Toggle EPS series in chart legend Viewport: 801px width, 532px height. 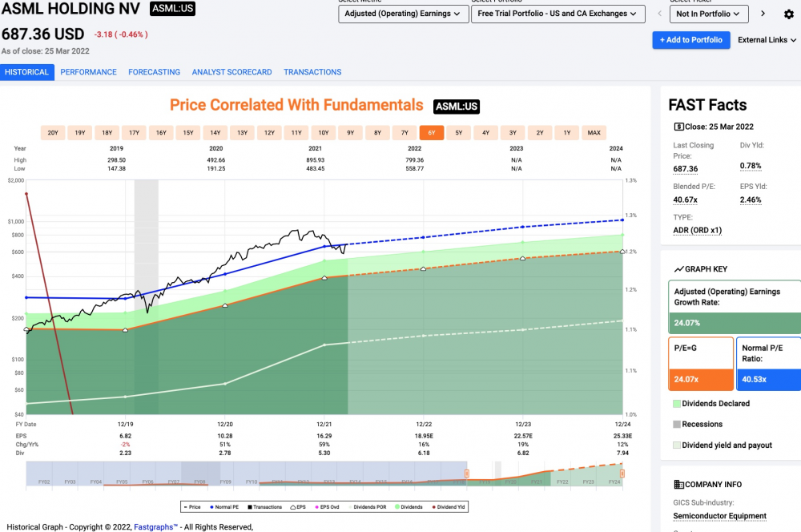click(298, 507)
